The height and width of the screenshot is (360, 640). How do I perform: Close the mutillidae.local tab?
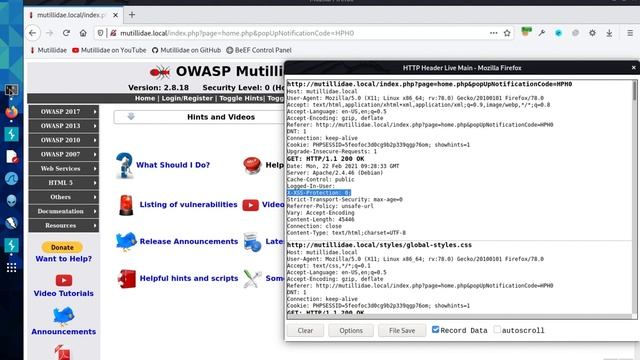tap(116, 15)
